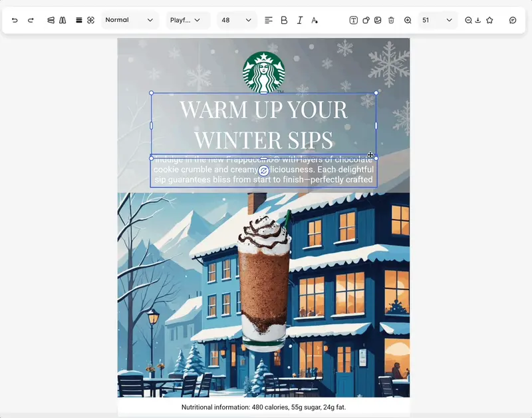
Task: Toggle bold formatting
Action: tap(284, 21)
